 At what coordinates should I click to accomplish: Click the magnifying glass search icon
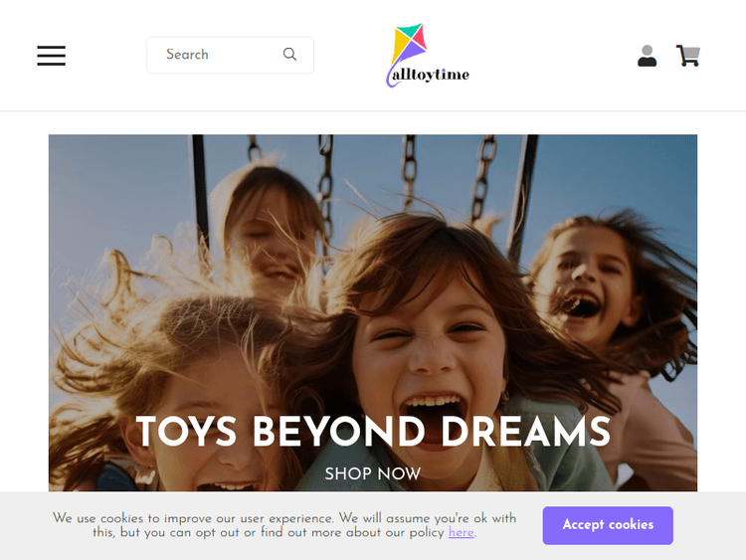tap(289, 55)
